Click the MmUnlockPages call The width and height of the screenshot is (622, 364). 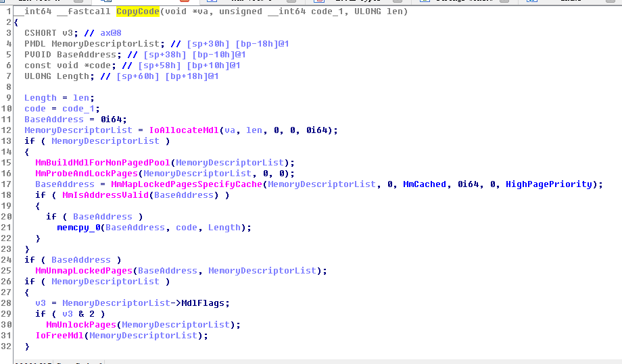[x=81, y=325]
